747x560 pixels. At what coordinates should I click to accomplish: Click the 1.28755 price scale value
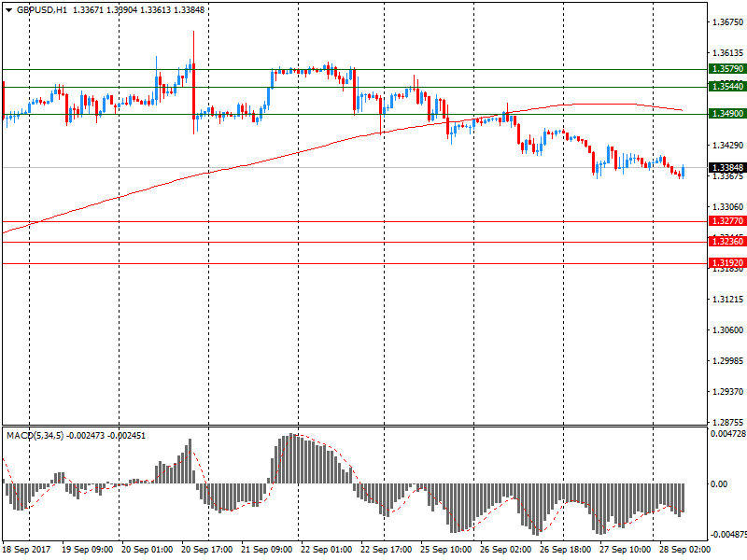tap(727, 423)
